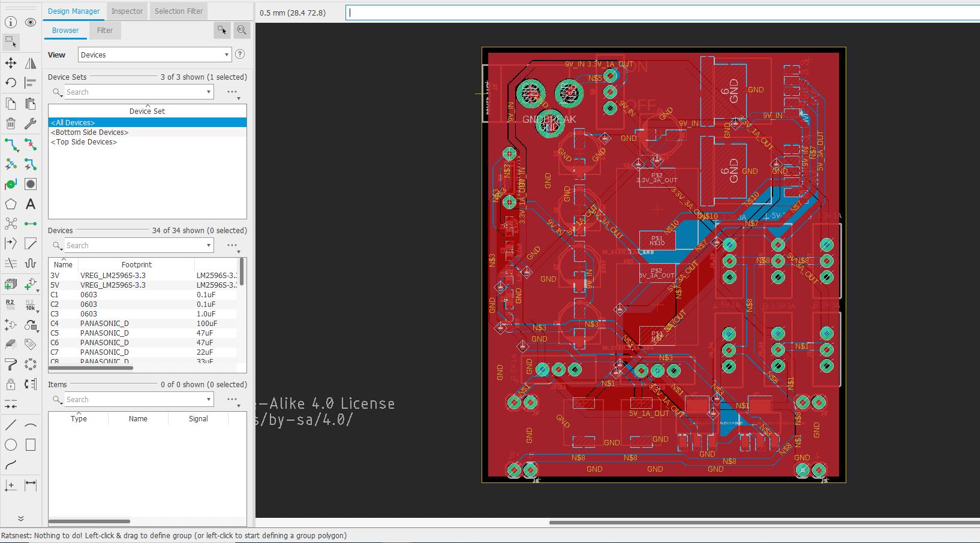
Task: Open the Change (wrench) tool
Action: coord(30,123)
